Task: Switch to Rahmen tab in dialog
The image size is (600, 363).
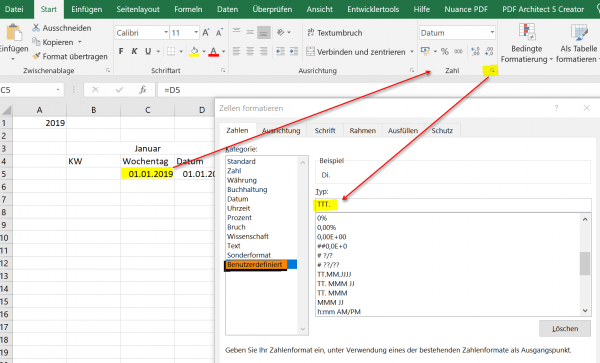Action: coord(363,130)
